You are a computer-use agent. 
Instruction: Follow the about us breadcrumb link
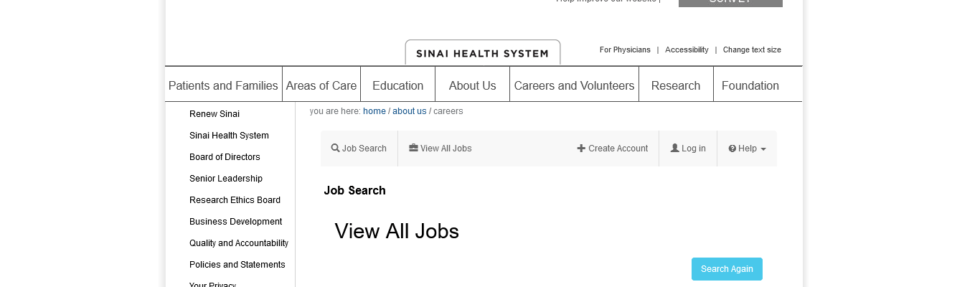click(409, 111)
